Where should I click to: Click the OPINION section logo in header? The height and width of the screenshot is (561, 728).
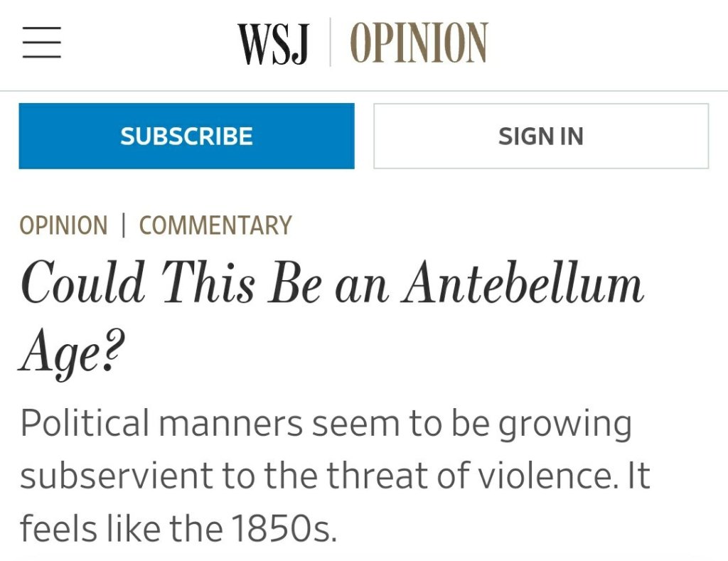tap(419, 43)
